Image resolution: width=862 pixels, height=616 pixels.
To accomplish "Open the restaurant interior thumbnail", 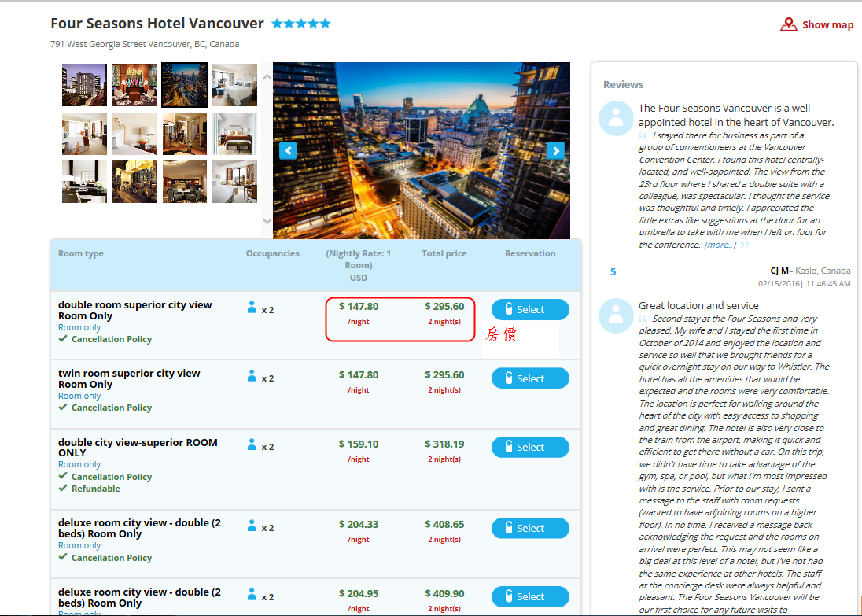I will [x=134, y=182].
